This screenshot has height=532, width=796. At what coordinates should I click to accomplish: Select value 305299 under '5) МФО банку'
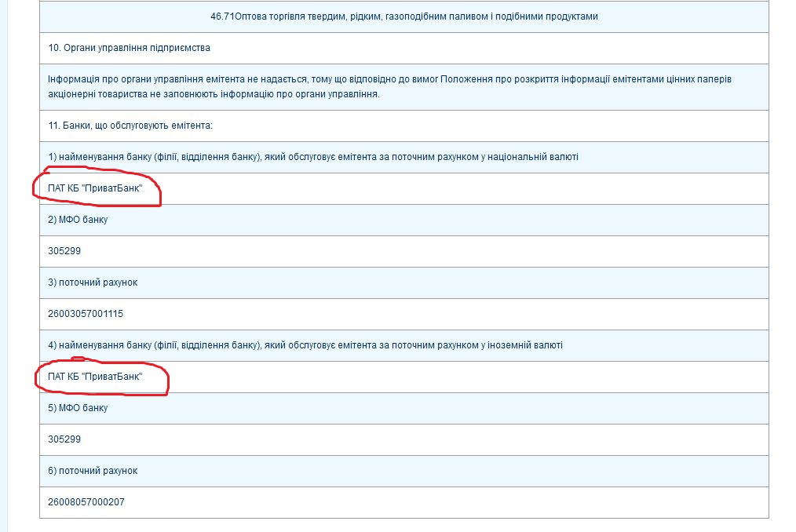pos(64,439)
